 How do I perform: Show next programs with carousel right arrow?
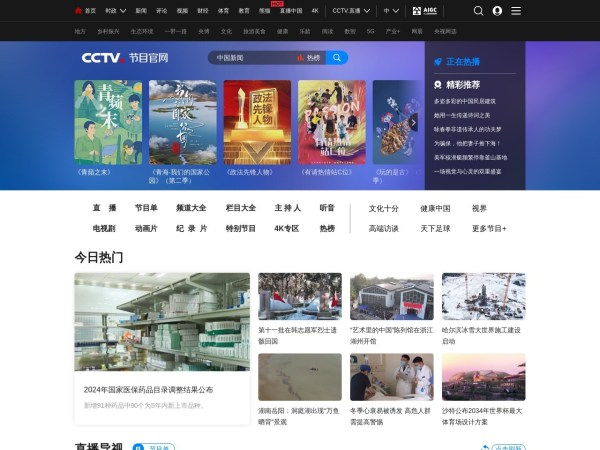[x=413, y=122]
